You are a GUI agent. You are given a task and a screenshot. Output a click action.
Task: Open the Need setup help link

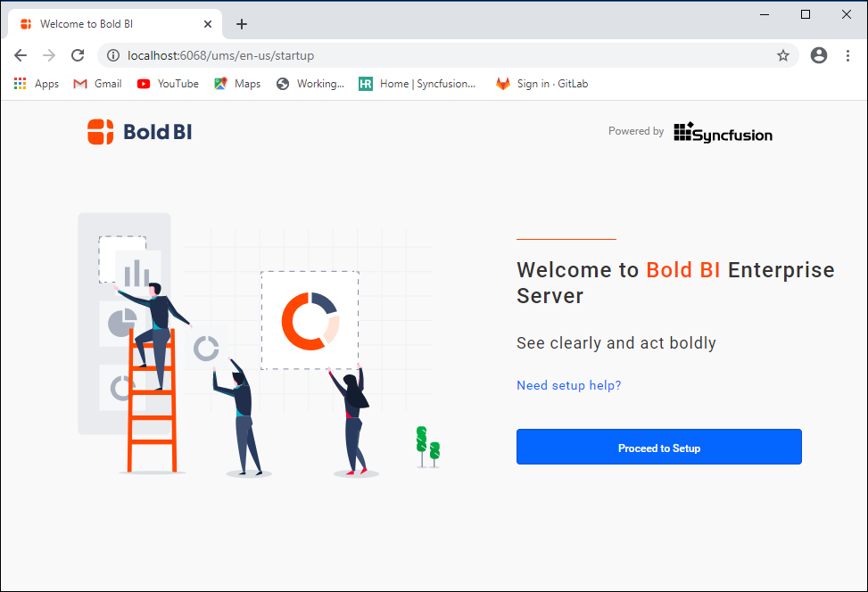pos(568,385)
